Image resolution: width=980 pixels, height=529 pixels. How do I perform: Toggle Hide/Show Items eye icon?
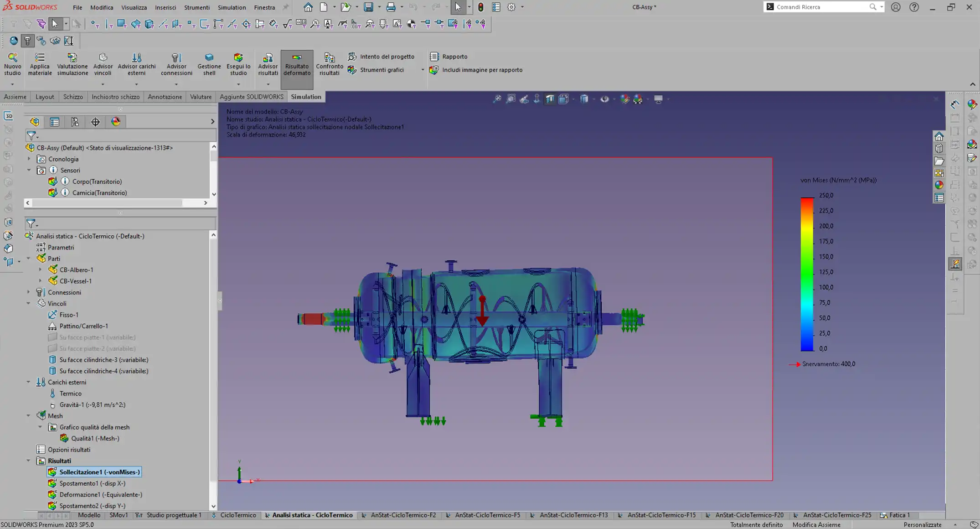coord(604,99)
